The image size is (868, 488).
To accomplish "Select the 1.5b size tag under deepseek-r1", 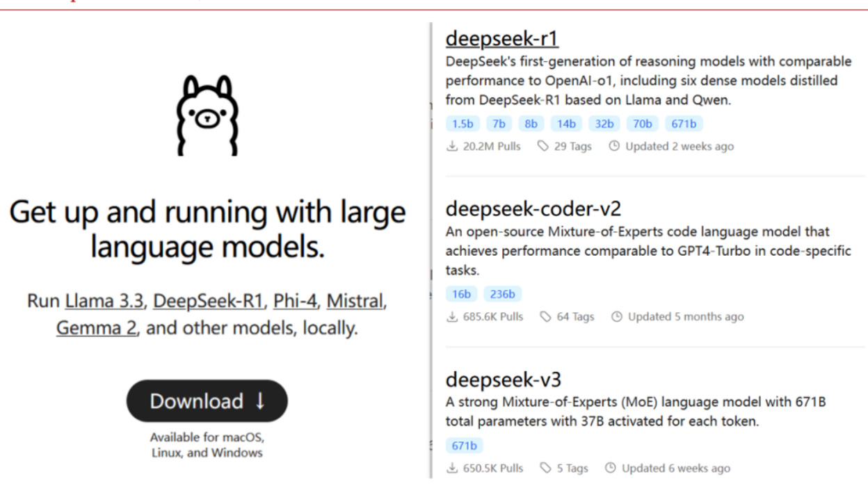I will 463,124.
